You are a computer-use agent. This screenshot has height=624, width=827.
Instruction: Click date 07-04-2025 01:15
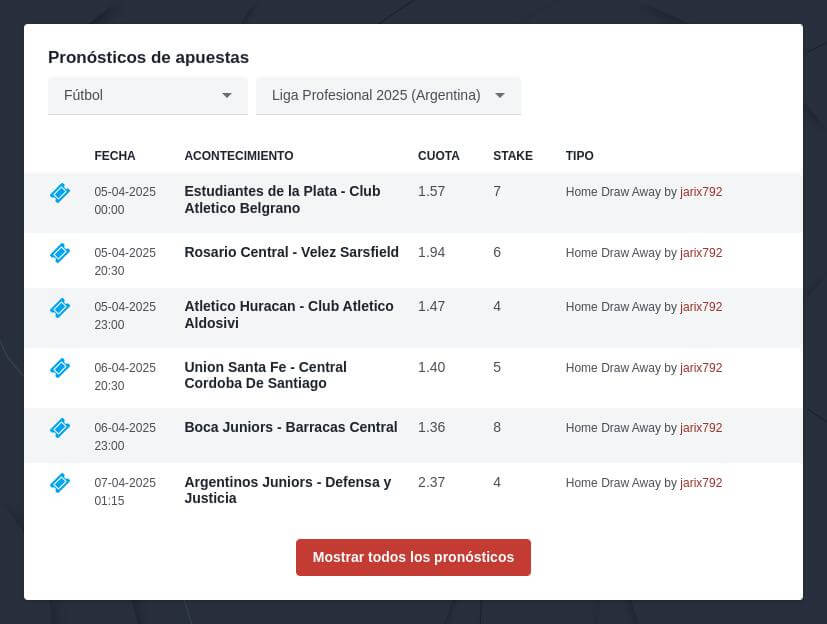125,492
